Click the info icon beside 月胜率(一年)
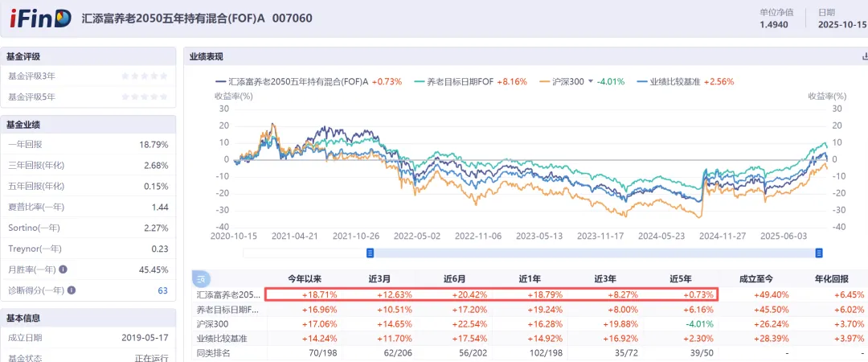868x362 pixels. point(63,270)
